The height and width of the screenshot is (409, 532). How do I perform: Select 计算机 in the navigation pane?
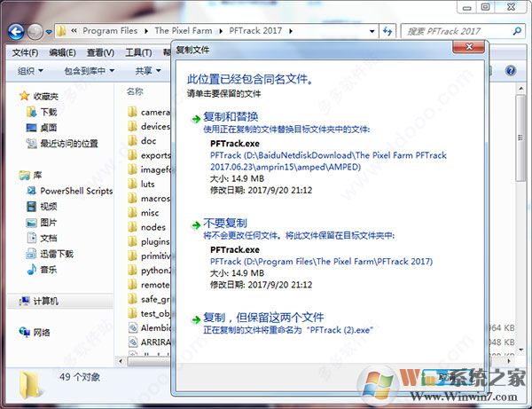(x=39, y=301)
